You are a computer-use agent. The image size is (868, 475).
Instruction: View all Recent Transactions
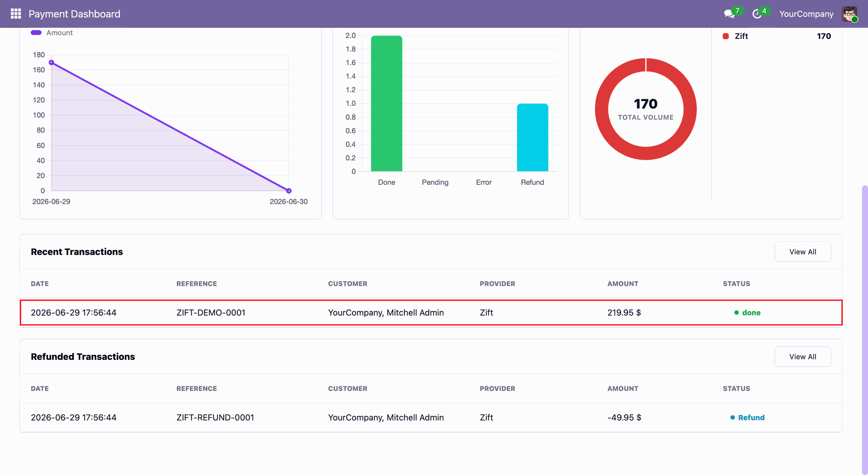coord(802,252)
